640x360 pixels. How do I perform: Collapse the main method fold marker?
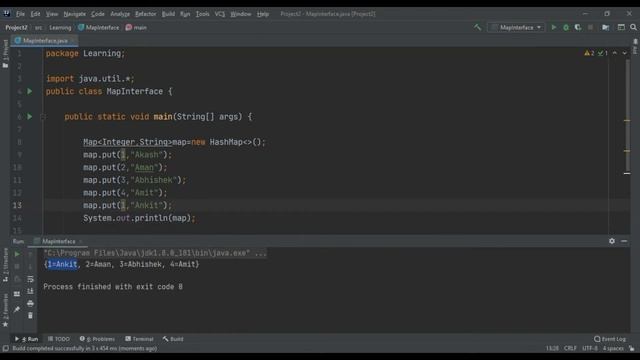click(x=42, y=117)
